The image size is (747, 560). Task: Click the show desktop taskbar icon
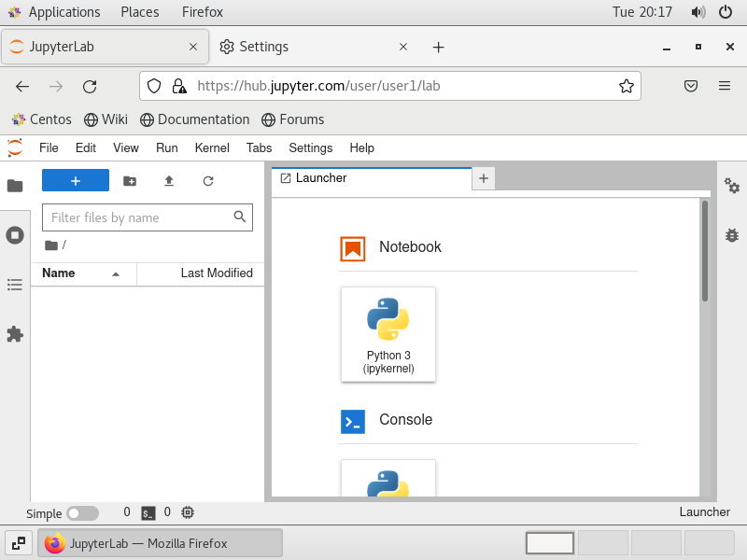[19, 543]
